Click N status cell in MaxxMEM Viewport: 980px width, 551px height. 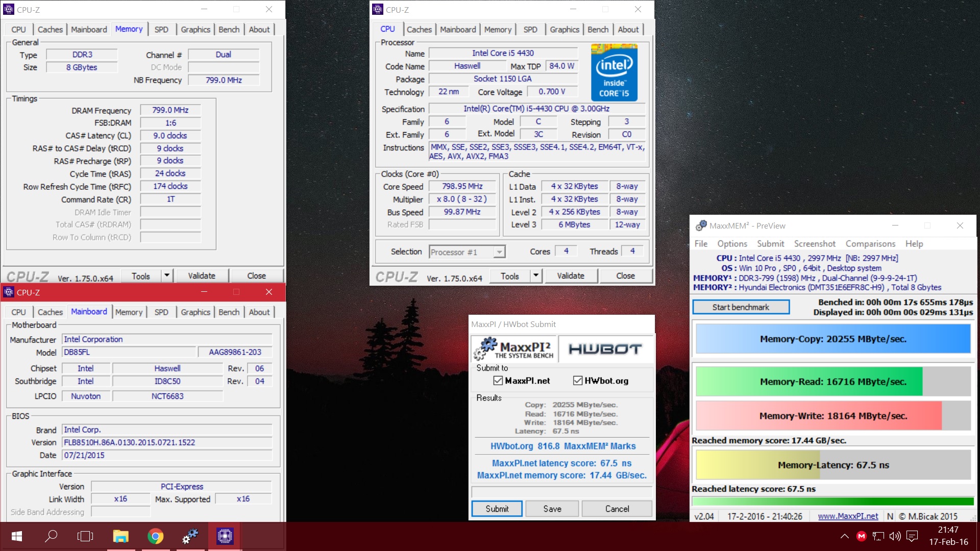890,516
